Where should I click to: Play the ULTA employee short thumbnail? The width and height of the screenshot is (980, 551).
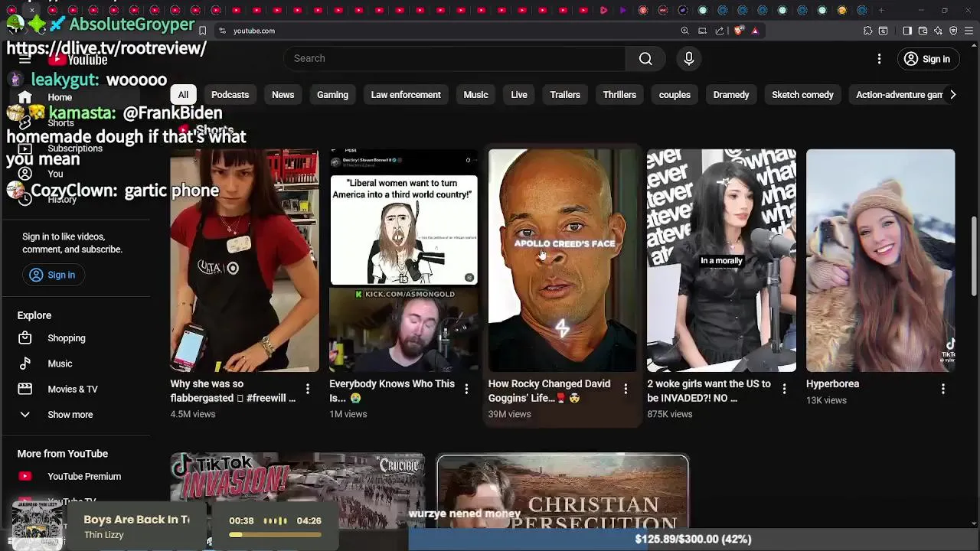point(244,260)
